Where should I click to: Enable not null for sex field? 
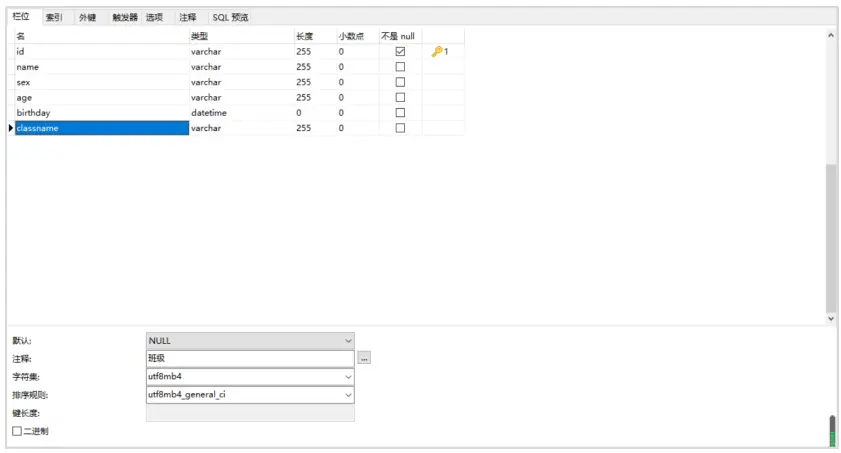point(400,82)
